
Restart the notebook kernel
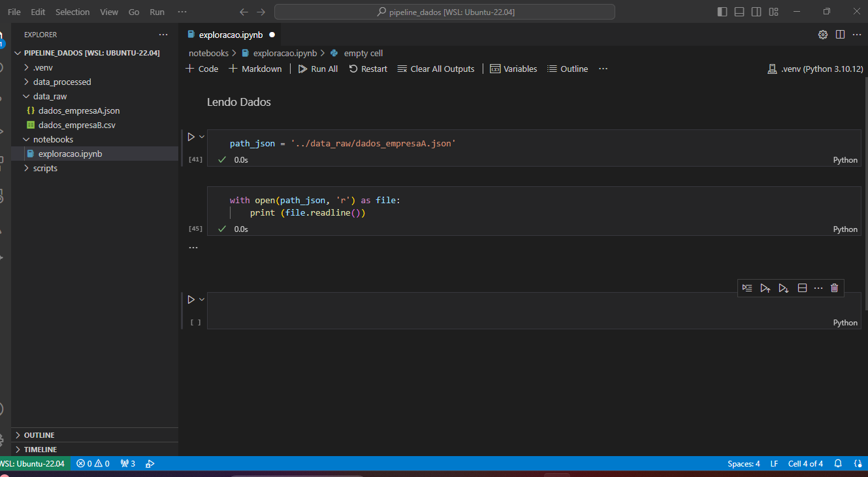[x=368, y=69]
